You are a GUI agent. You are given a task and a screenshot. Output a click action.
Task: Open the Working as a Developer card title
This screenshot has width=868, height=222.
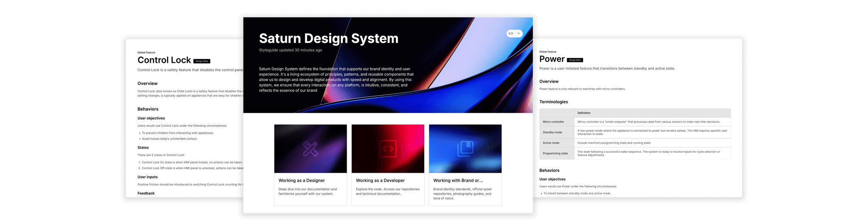pyautogui.click(x=380, y=180)
